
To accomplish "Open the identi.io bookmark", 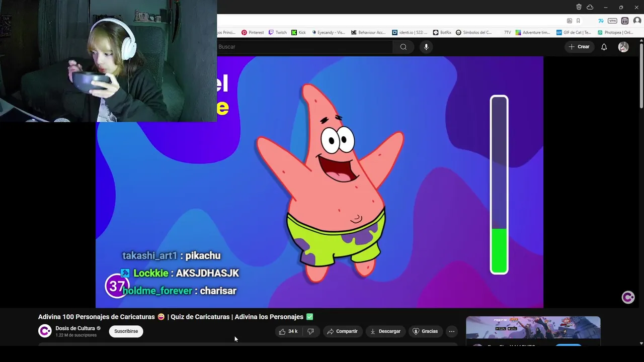I will coord(410,33).
